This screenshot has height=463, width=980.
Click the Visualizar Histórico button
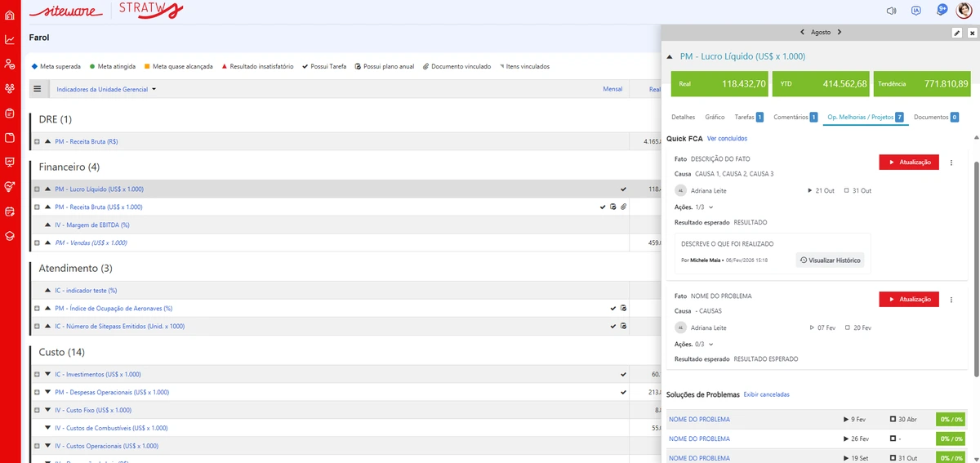(830, 260)
